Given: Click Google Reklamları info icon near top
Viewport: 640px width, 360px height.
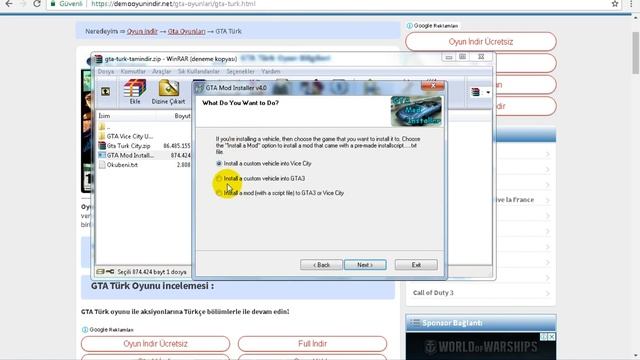Looking at the screenshot, I should (409, 26).
